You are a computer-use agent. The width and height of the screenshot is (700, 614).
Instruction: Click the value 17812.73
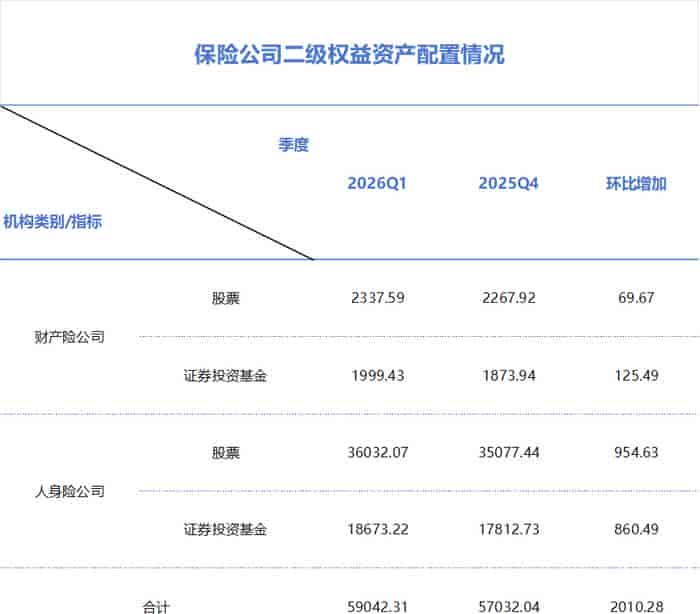pos(509,530)
